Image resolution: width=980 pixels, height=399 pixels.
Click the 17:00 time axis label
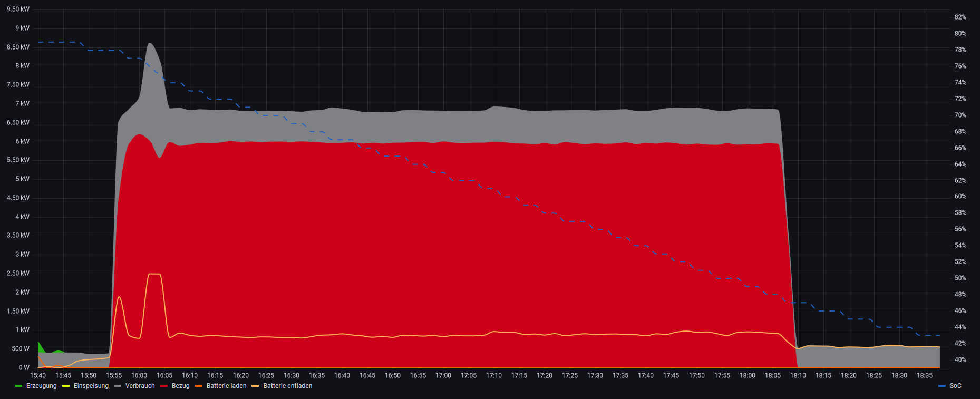443,376
